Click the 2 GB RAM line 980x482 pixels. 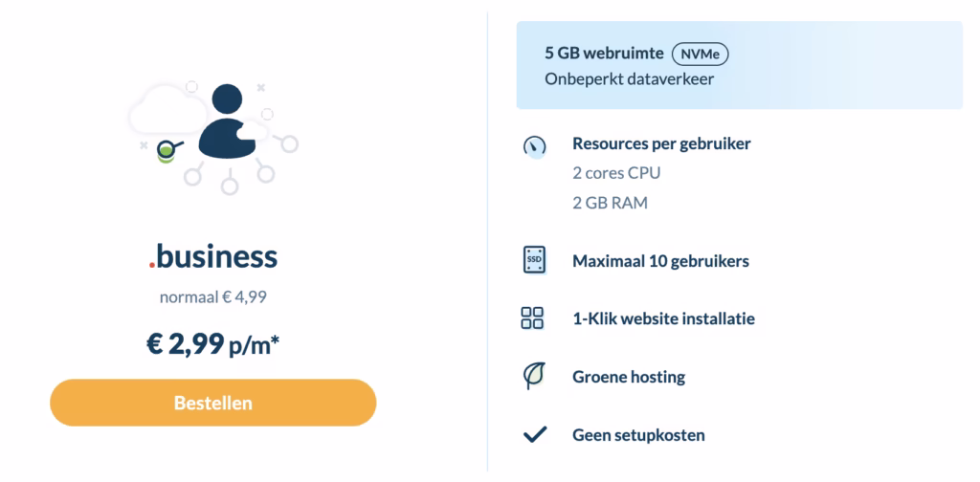point(610,203)
